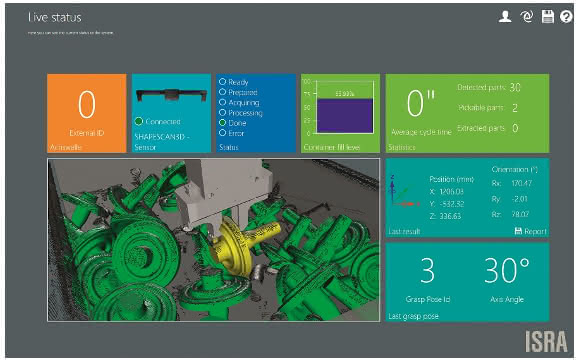580x361 pixels.
Task: Click the sensor device image
Action: tap(171, 95)
